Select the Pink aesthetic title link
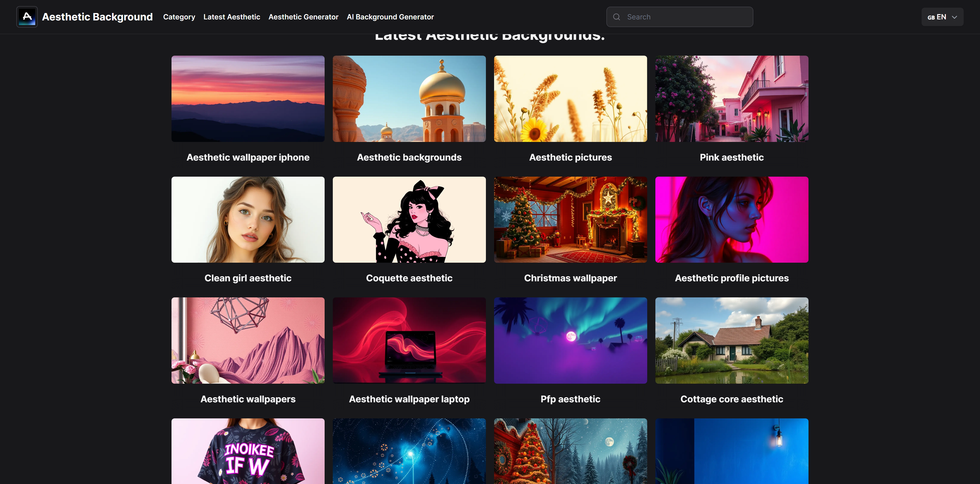This screenshot has width=980, height=484. point(732,157)
